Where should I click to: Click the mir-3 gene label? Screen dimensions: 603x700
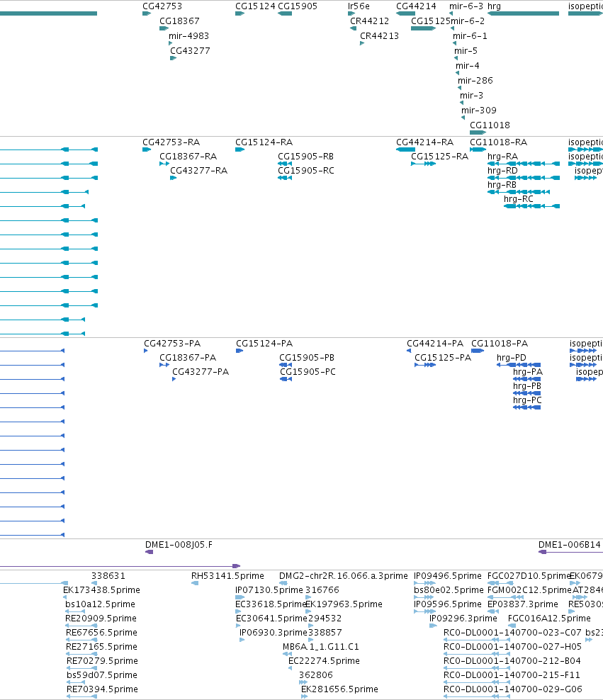(x=472, y=95)
